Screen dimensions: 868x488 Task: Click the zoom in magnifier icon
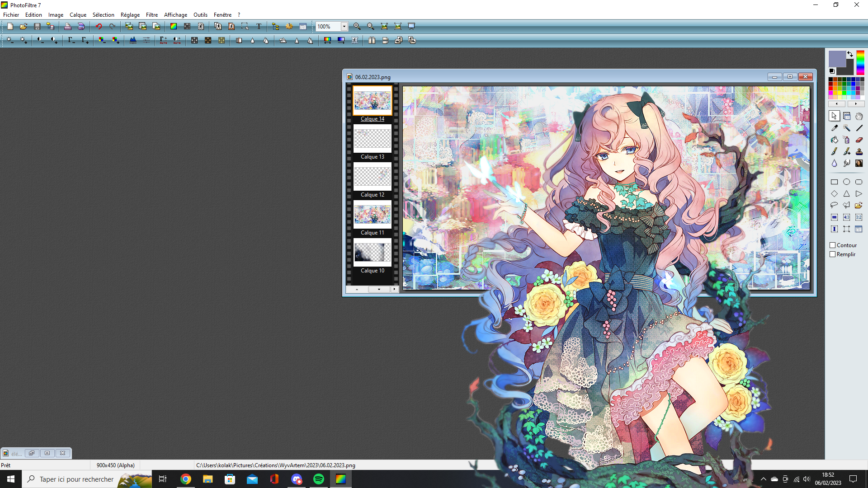pos(357,26)
